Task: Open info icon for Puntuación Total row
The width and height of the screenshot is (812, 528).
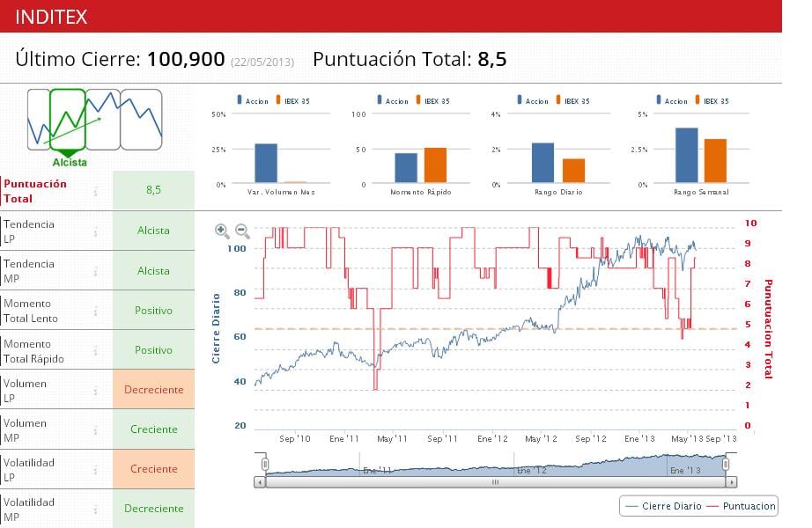Action: tap(96, 192)
